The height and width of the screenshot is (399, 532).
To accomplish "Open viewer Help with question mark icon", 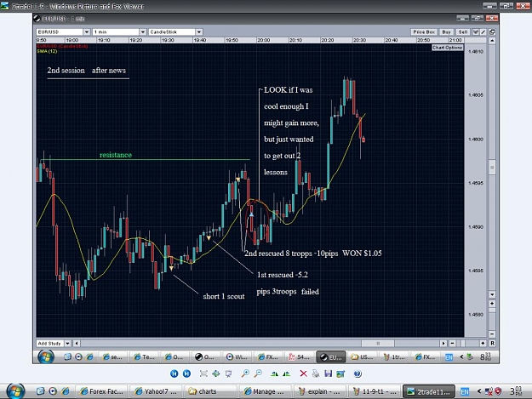I will point(358,373).
